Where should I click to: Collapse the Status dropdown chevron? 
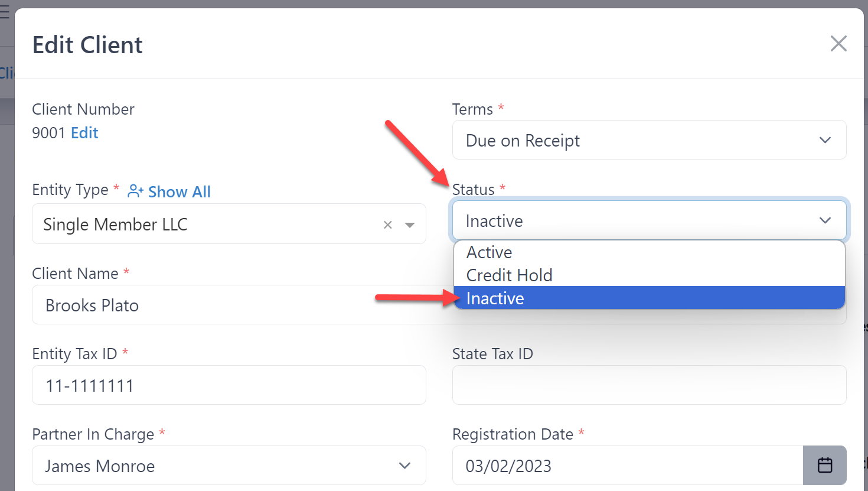click(825, 220)
